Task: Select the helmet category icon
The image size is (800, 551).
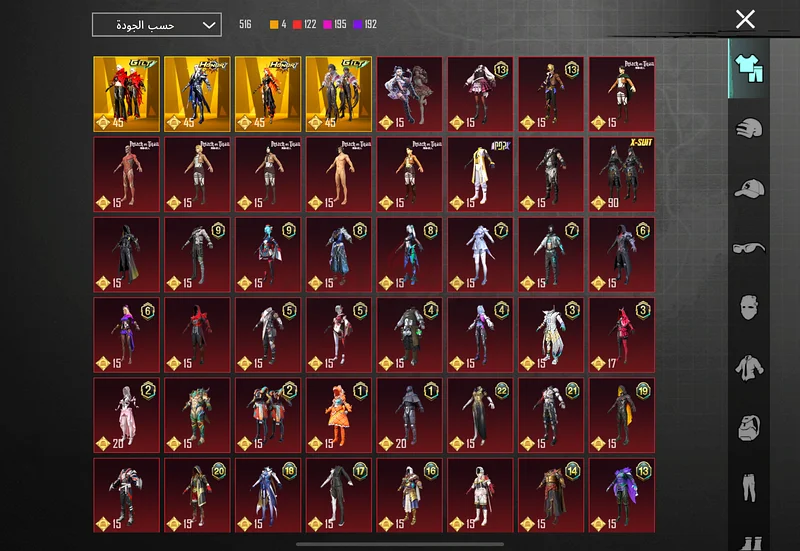Action: click(748, 129)
